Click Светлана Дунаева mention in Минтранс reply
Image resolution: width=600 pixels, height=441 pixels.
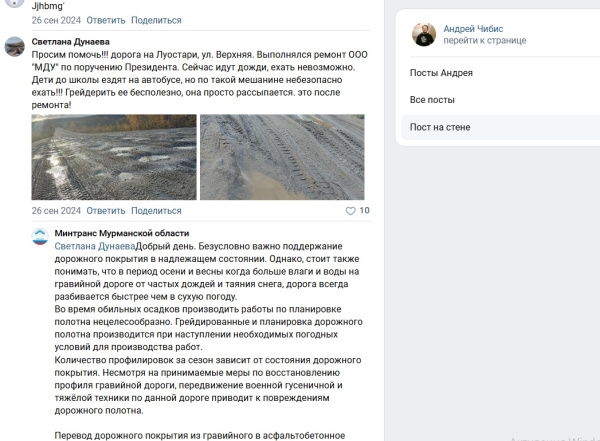tap(95, 247)
